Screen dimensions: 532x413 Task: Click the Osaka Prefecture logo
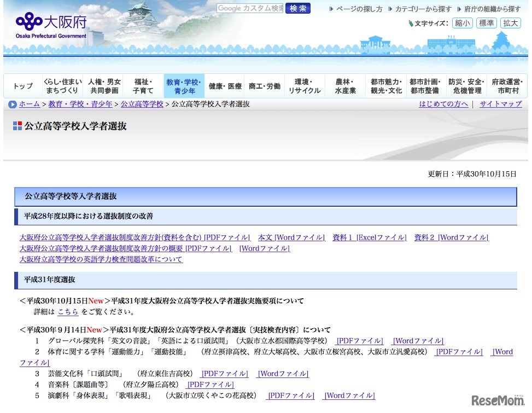(51, 24)
